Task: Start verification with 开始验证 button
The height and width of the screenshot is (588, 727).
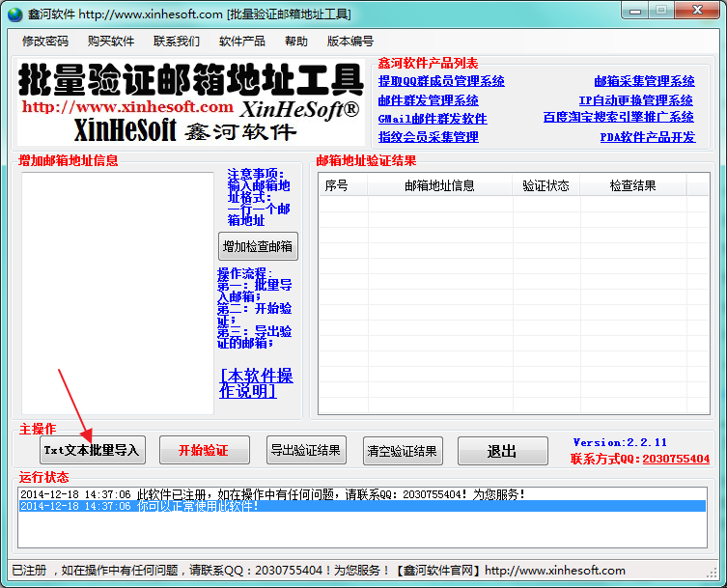Action: pyautogui.click(x=204, y=450)
